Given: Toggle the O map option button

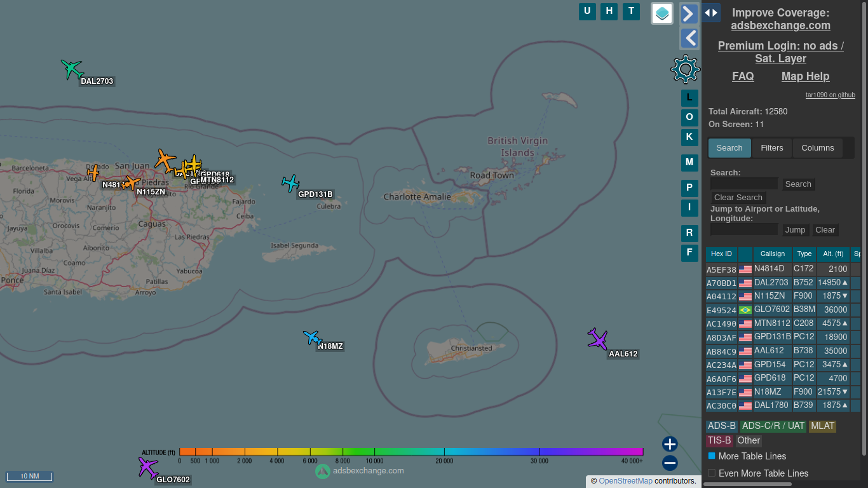Looking at the screenshot, I should pos(689,118).
